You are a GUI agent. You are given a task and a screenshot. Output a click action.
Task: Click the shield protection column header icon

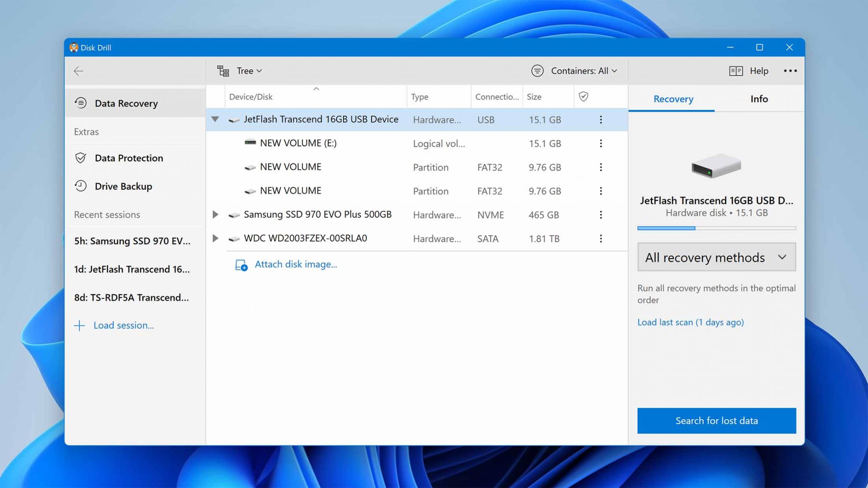[x=584, y=97]
